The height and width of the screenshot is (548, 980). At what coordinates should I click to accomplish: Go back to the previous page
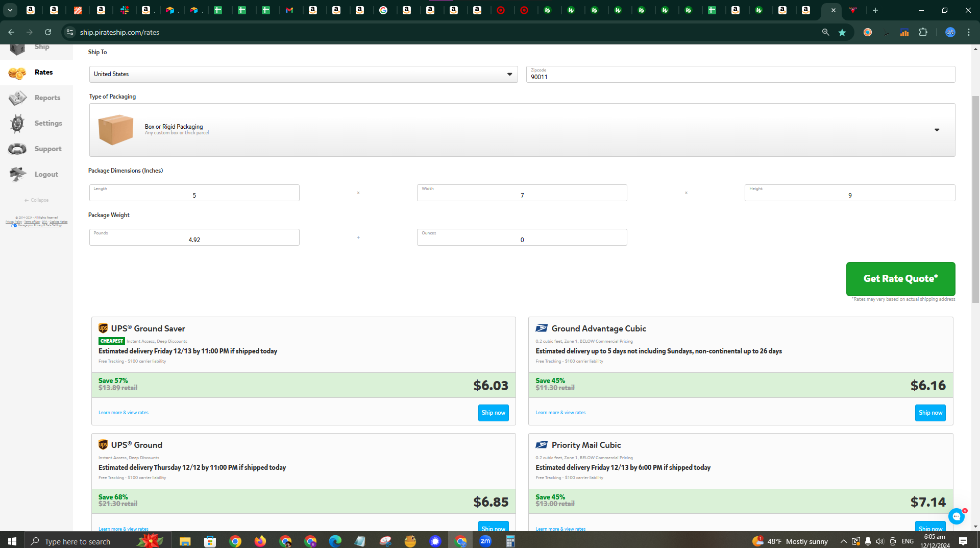click(x=11, y=32)
